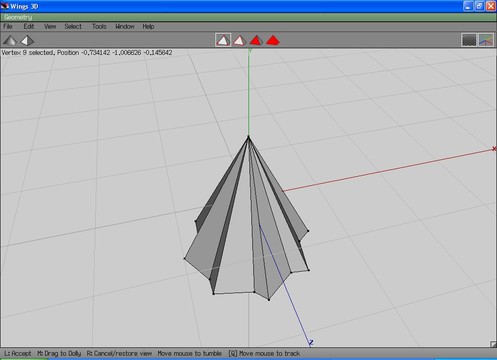
Task: Click the Z axis label
Action: (x=311, y=342)
